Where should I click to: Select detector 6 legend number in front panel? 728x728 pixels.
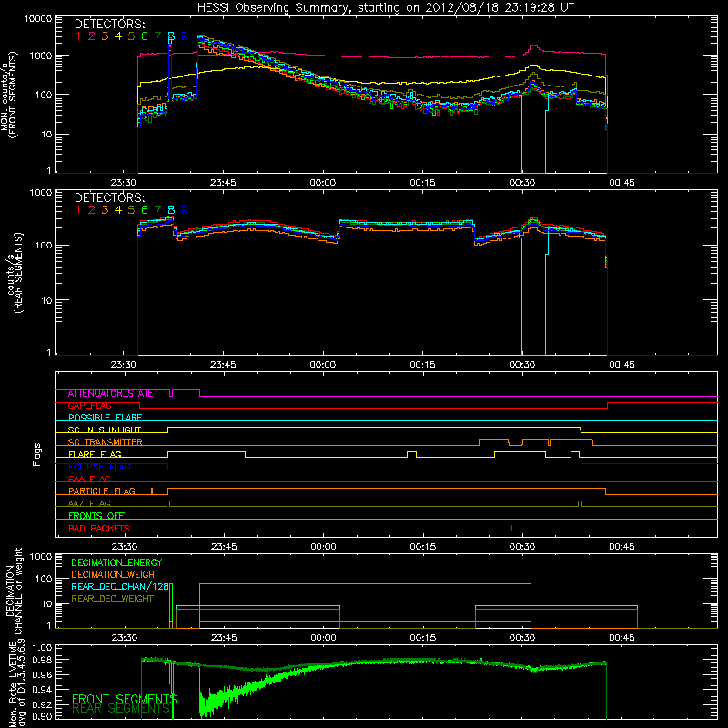click(145, 36)
